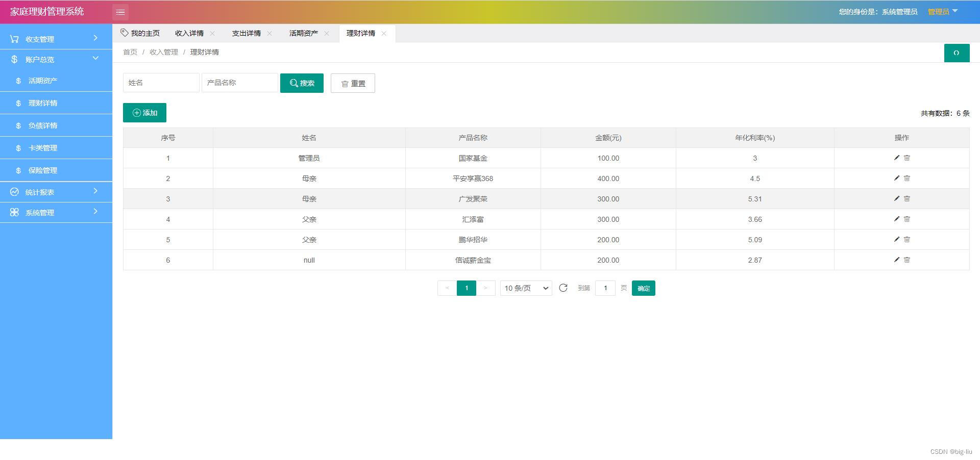Click the pagination refresh circular arrow icon
Screen dimensions: 980x460
point(563,288)
